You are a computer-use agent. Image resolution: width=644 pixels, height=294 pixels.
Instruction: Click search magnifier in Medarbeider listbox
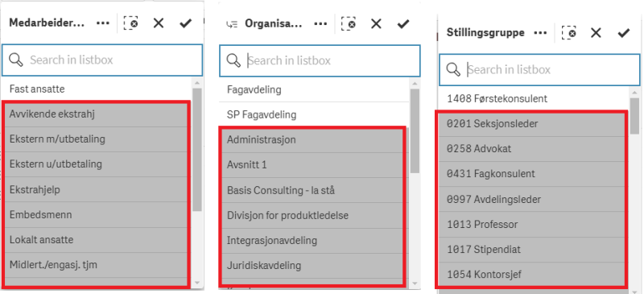pyautogui.click(x=16, y=60)
